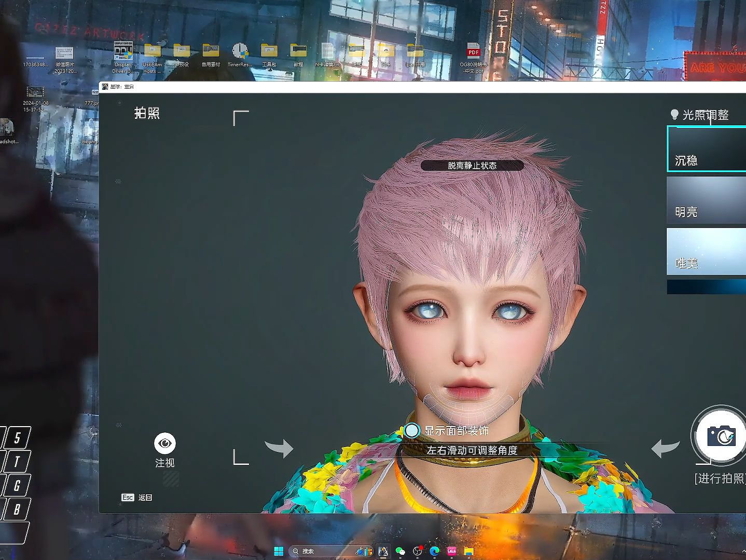Open WeChat from the taskbar
The image size is (746, 560).
click(400, 551)
